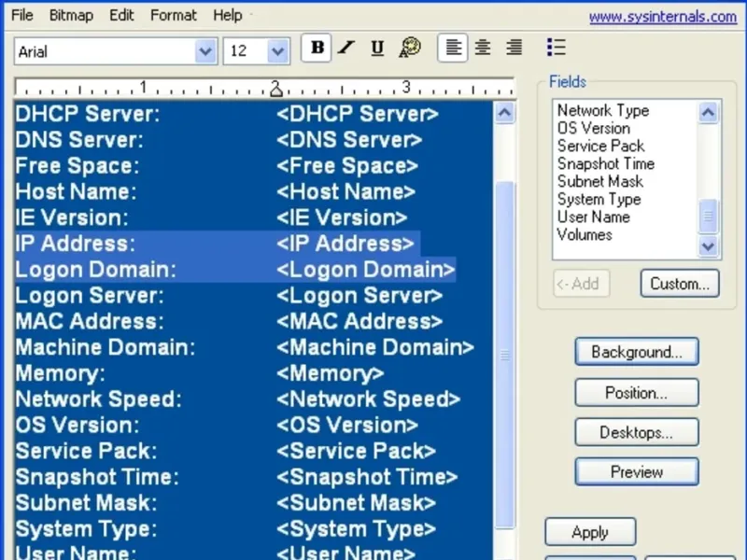The width and height of the screenshot is (747, 560).
Task: Select Snapshot Time in Fields list
Action: (606, 164)
